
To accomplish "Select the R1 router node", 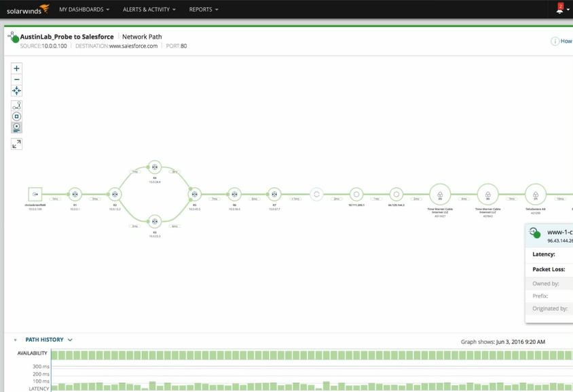I will [75, 194].
